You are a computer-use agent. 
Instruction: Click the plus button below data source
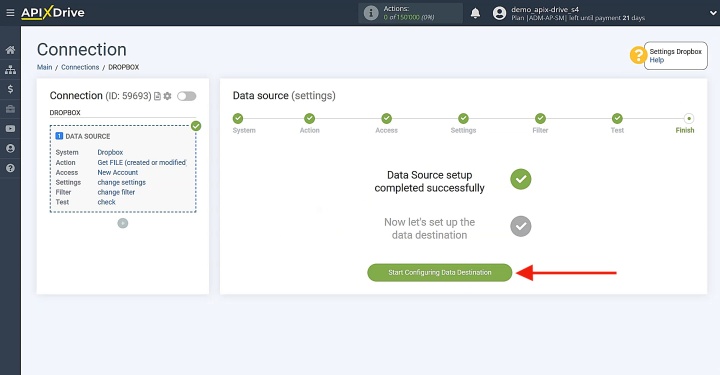coord(123,223)
